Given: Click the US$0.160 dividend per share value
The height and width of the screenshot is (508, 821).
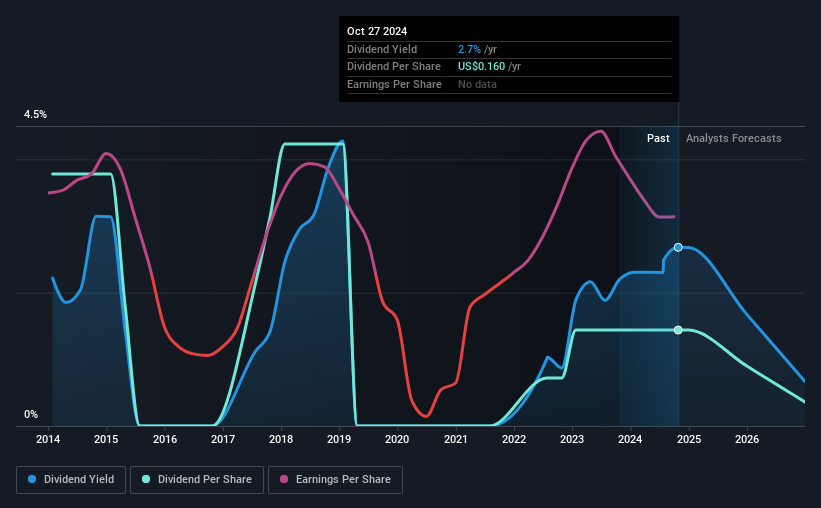Looking at the screenshot, I should 482,67.
